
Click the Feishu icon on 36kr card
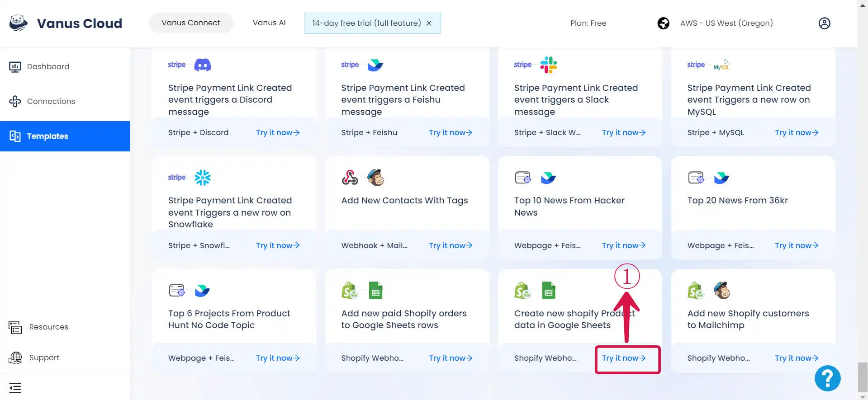click(x=721, y=178)
